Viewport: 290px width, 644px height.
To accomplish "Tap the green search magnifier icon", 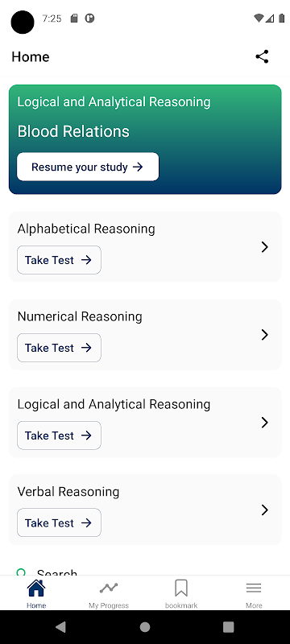I will [21, 572].
